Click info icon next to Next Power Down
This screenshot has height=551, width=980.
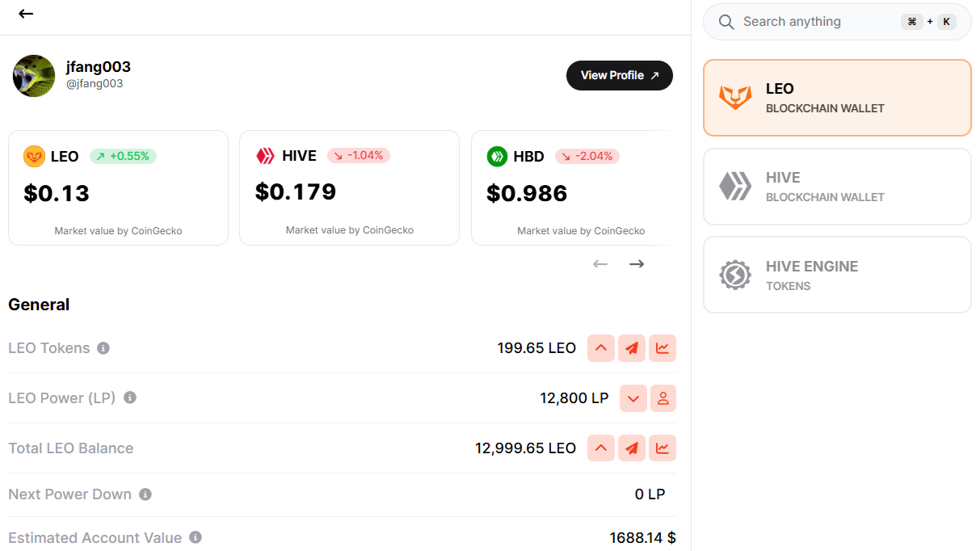[145, 494]
